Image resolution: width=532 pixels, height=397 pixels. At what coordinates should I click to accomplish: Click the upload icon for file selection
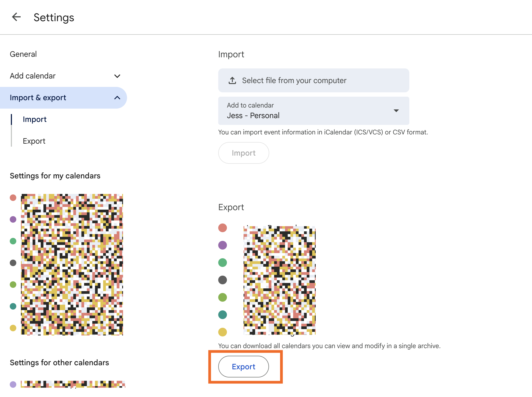click(232, 80)
